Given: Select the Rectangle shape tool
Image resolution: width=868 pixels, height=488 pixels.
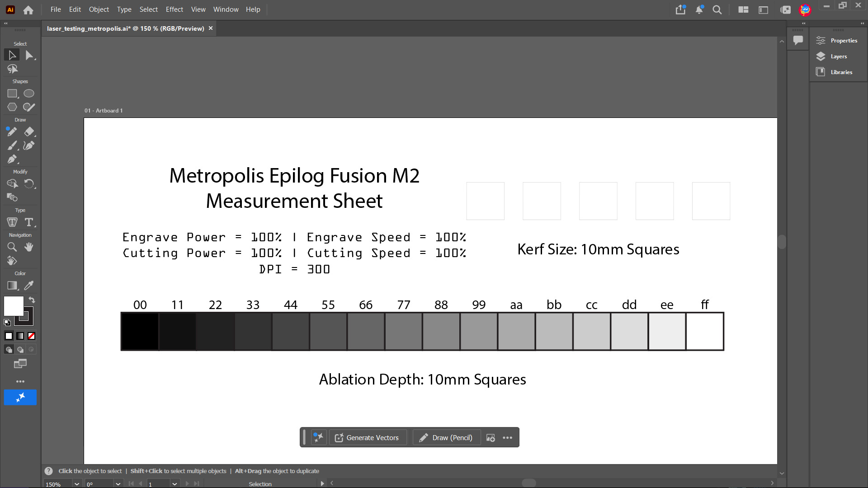Looking at the screenshot, I should point(12,94).
